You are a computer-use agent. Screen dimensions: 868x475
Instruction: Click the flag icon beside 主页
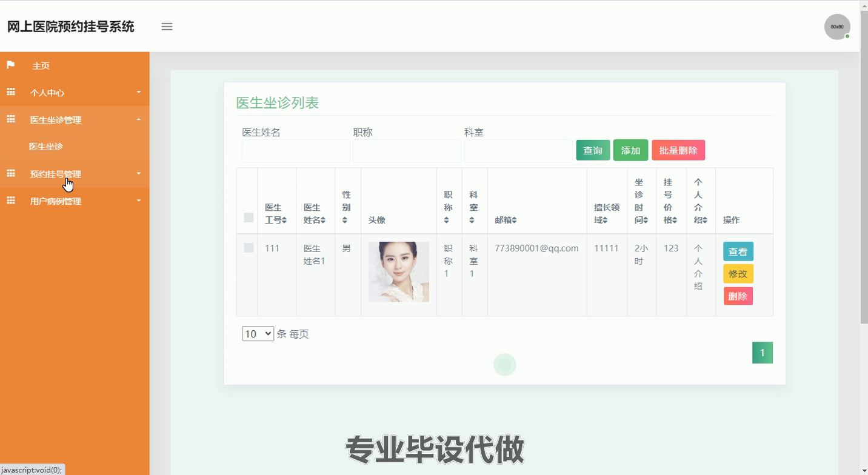click(x=11, y=65)
